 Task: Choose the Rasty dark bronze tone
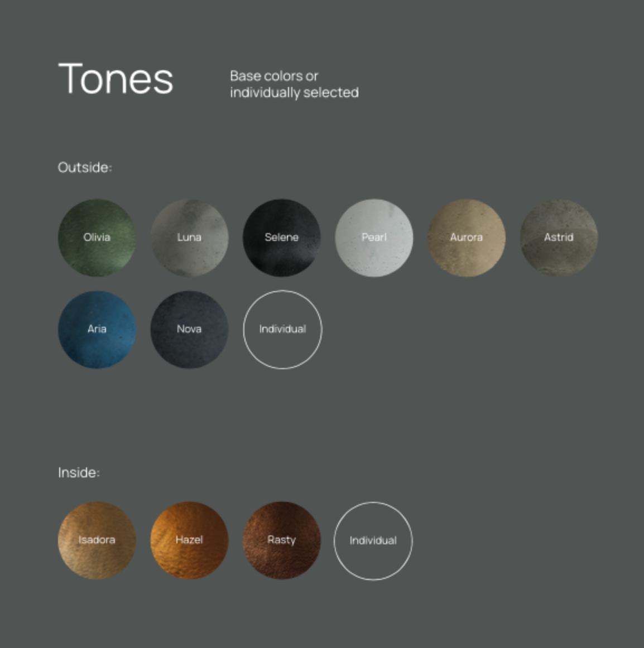(282, 540)
